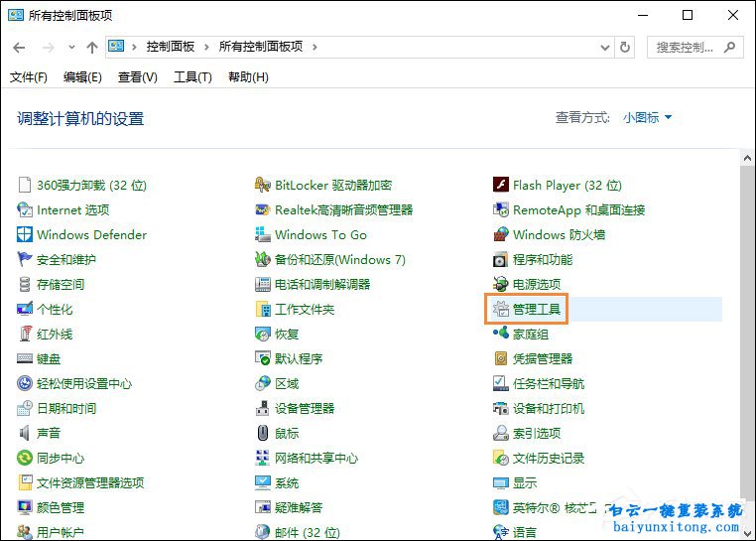Click the Realtek高清晰音频管理器 icon

click(x=263, y=210)
